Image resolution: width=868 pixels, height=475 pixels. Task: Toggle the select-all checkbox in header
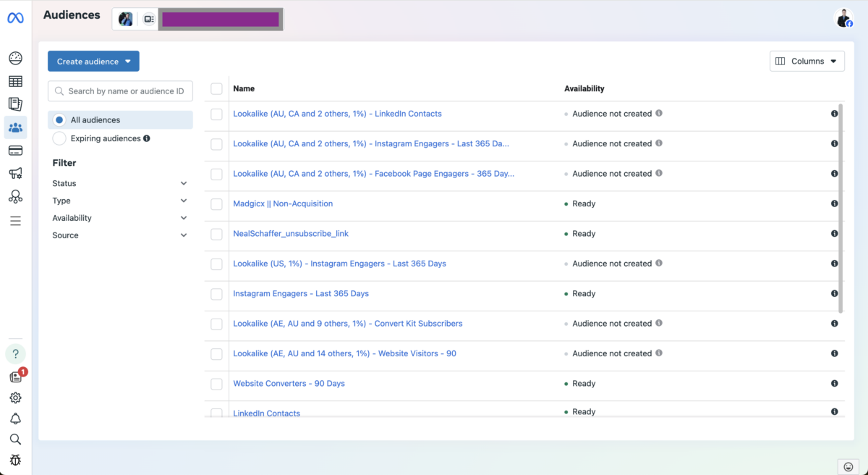[x=216, y=89]
